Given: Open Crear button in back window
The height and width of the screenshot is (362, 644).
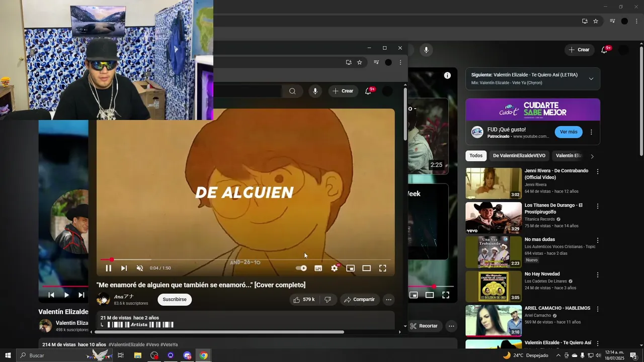Looking at the screenshot, I should click(x=579, y=50).
